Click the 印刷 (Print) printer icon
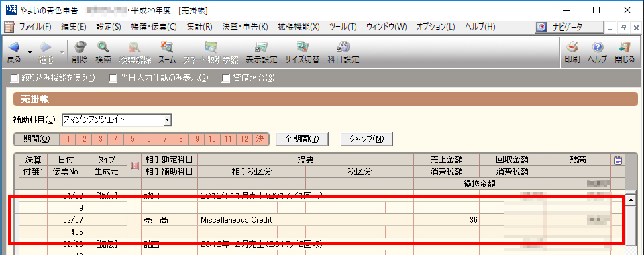 [572, 48]
